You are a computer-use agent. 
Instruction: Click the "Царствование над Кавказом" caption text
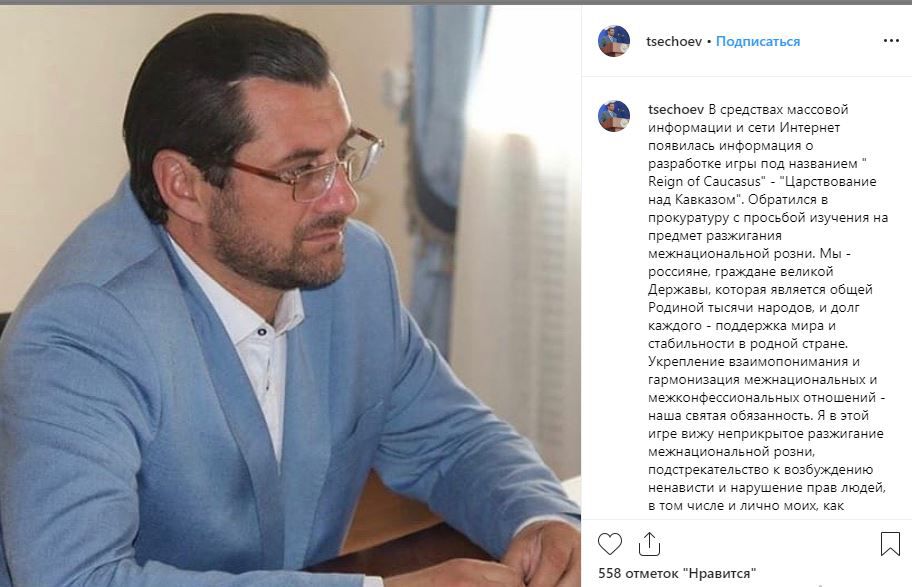point(762,190)
